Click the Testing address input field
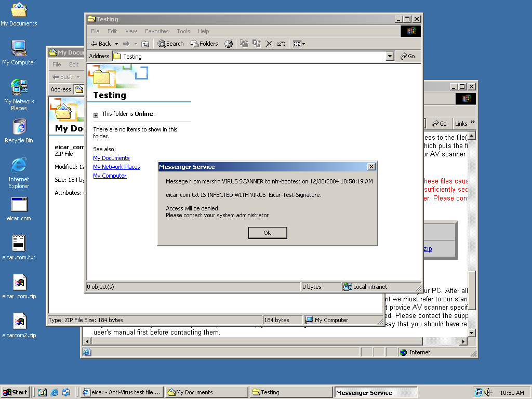Image resolution: width=532 pixels, height=399 pixels. click(x=249, y=57)
